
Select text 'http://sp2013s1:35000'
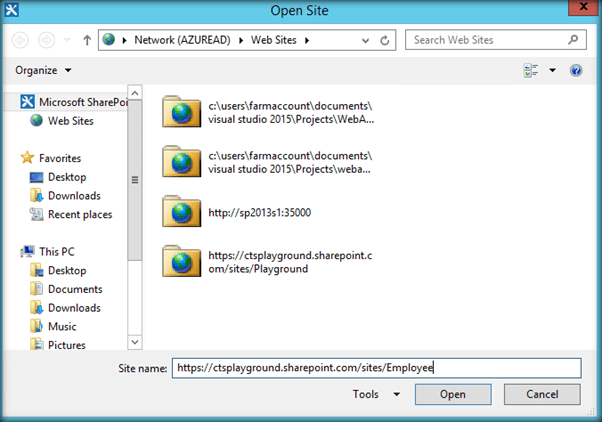pos(260,212)
